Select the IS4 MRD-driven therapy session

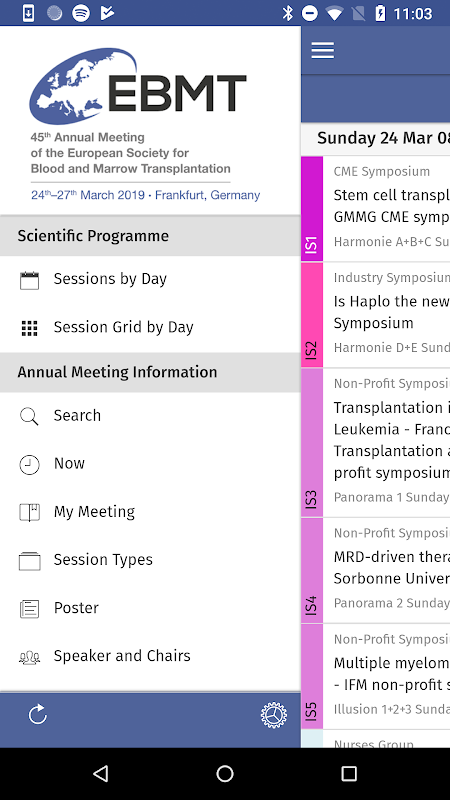[x=376, y=570]
